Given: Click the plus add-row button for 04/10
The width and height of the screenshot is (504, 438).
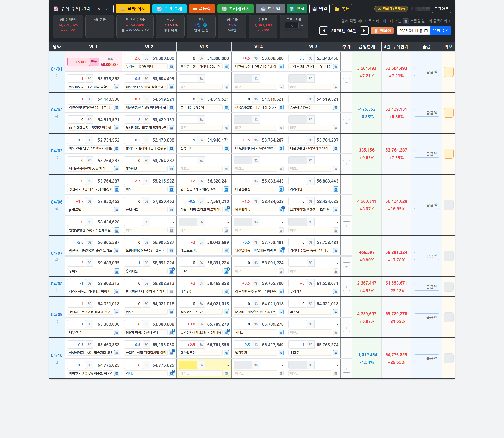Looking at the screenshot, I should (346, 369).
